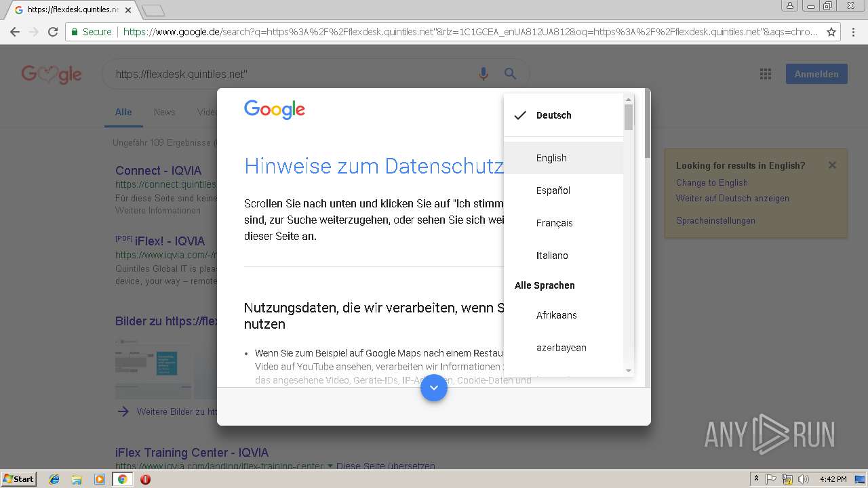Viewport: 868px width, 488px height.
Task: Click the Action Center flag icon
Action: pyautogui.click(x=772, y=479)
